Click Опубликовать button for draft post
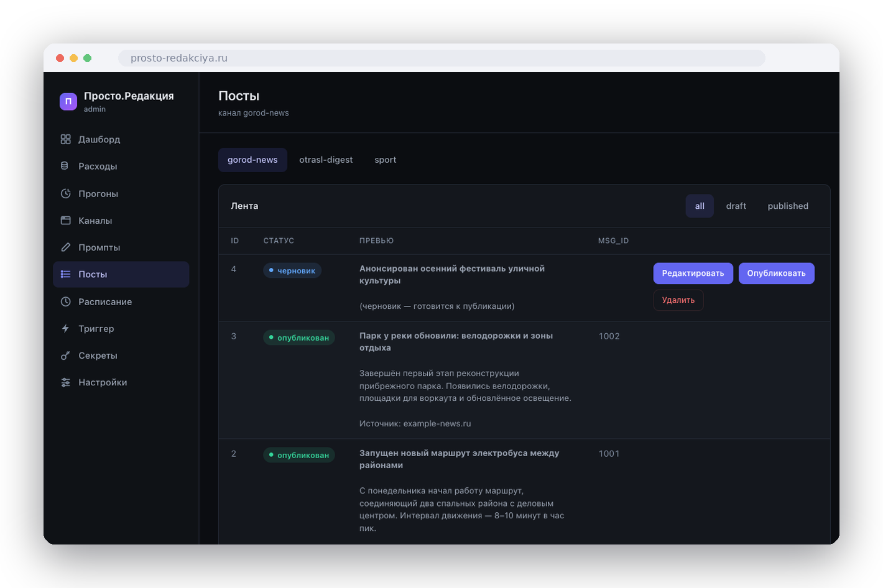 (777, 273)
